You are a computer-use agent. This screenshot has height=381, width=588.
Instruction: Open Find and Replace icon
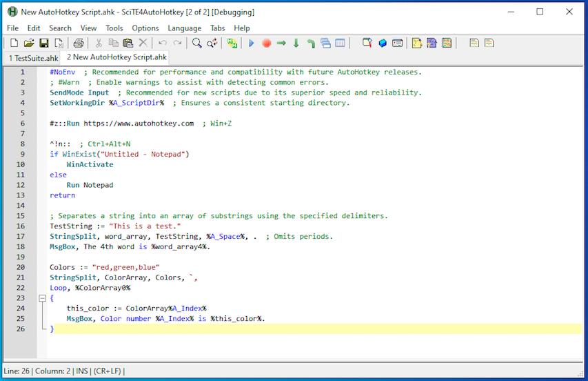[x=212, y=43]
